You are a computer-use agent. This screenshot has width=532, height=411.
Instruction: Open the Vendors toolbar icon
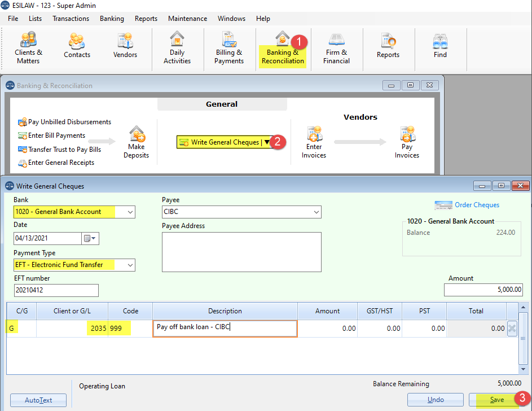[125, 46]
